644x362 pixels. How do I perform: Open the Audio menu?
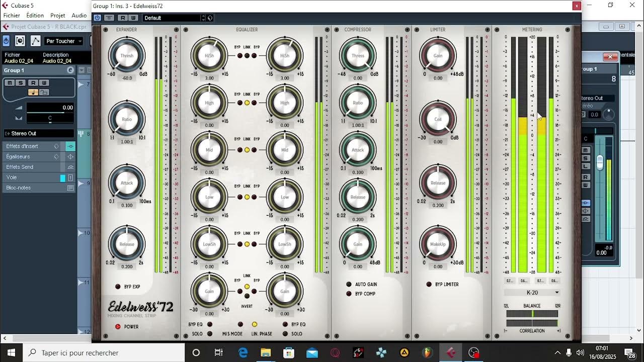[79, 16]
